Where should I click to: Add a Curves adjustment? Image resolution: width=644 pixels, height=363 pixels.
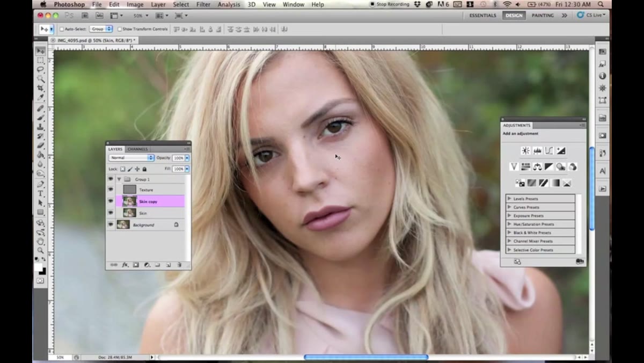tap(549, 150)
